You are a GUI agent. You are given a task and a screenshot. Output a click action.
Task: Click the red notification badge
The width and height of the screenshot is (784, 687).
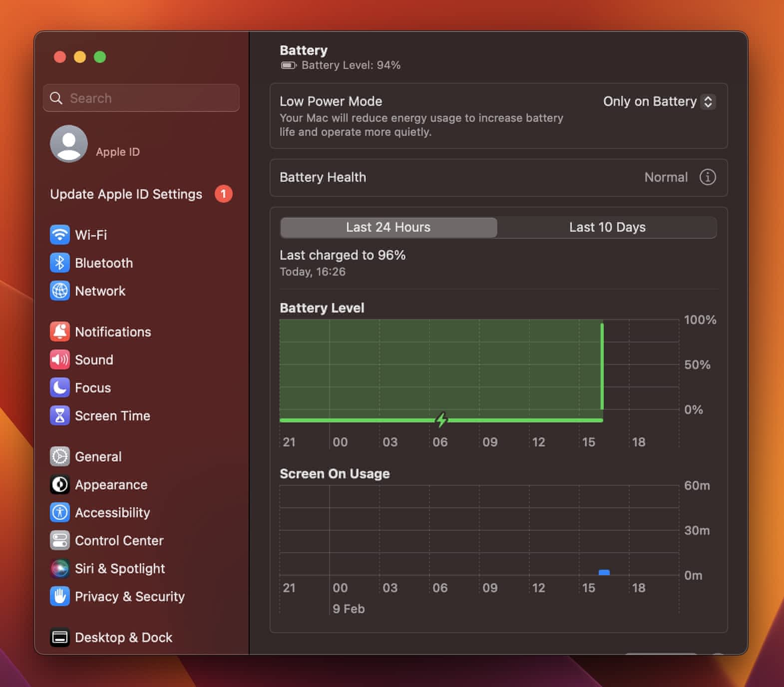tap(223, 194)
